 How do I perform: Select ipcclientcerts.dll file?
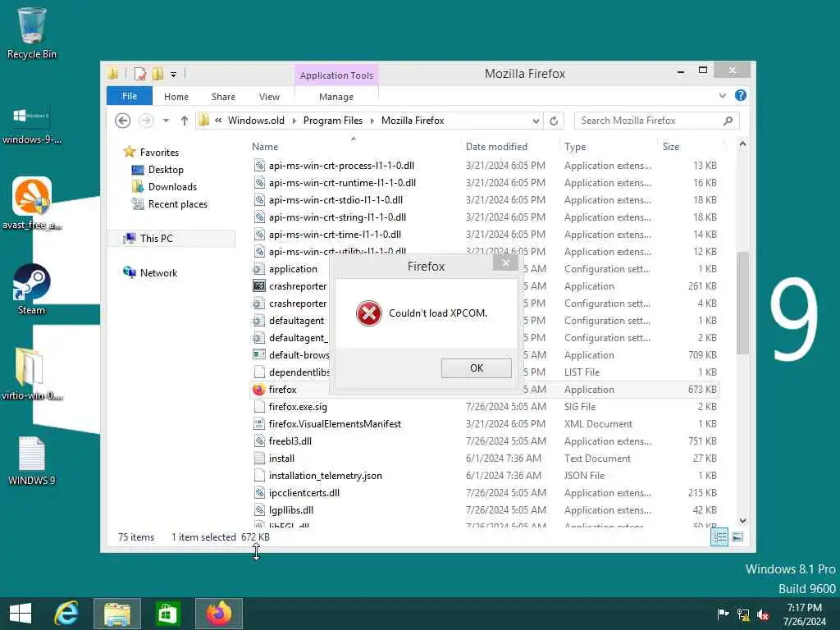[304, 493]
